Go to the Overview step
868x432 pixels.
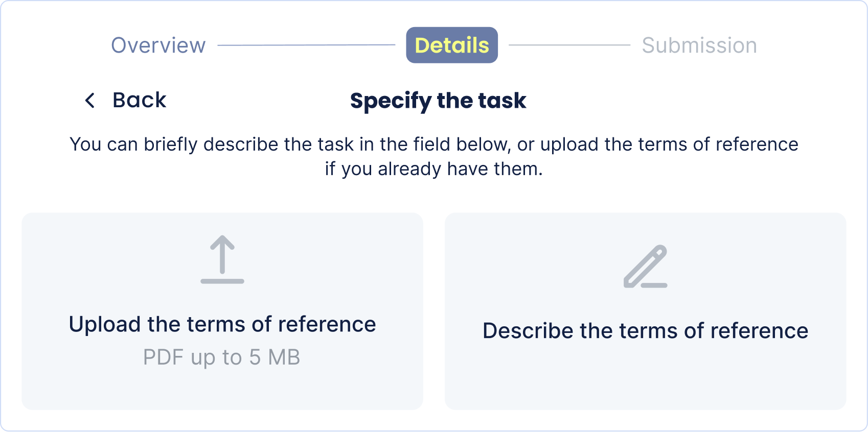tap(158, 45)
